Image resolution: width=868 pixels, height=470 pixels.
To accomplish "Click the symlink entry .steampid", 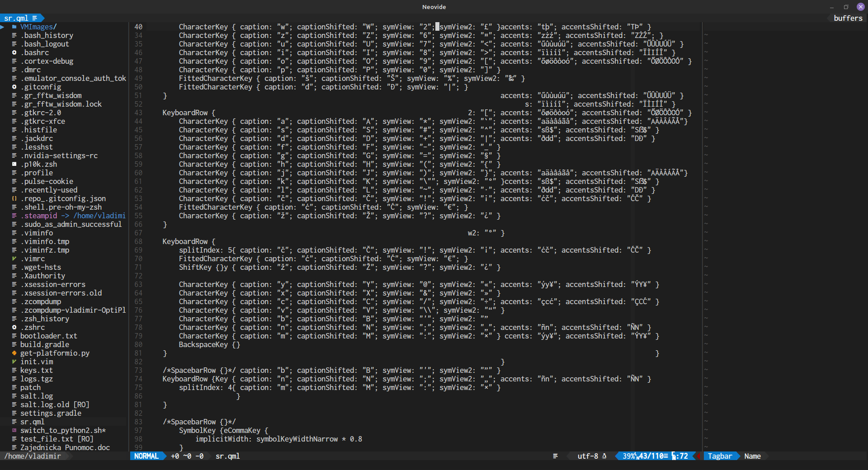I will 40,216.
